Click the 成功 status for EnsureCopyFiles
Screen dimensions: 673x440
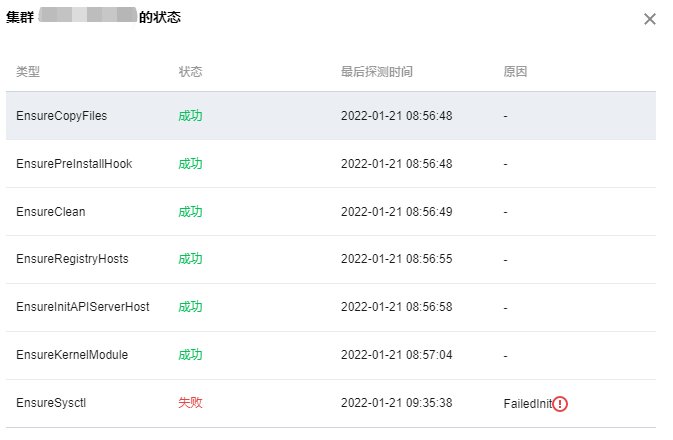click(190, 116)
